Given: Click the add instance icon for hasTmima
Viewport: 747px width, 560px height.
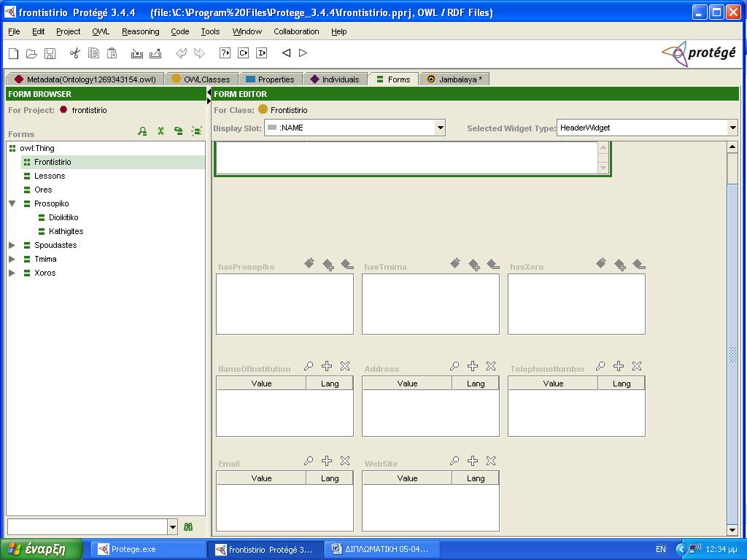Looking at the screenshot, I should point(474,264).
